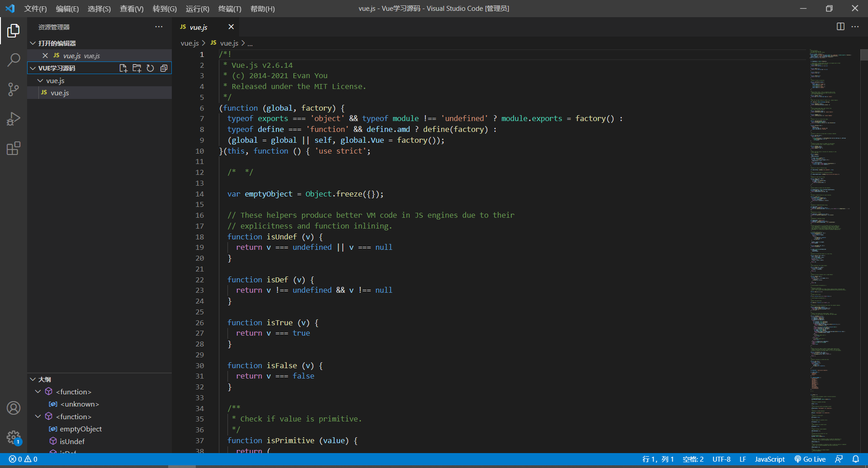
Task: Open editor more actions ellipsis menu
Action: coord(855,27)
